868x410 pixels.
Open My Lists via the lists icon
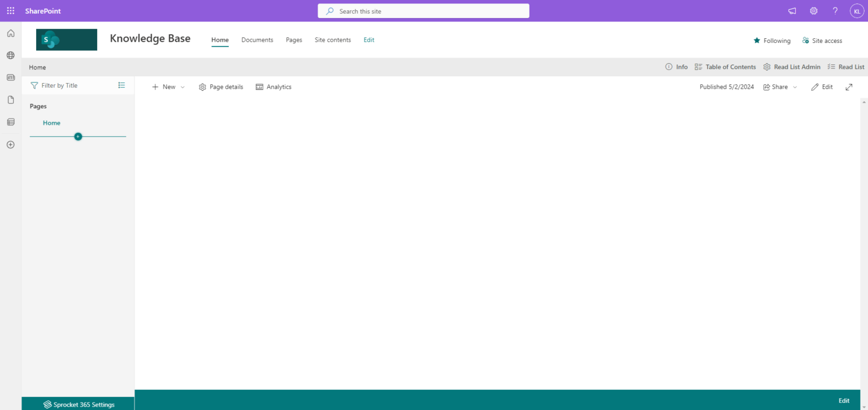[10, 121]
